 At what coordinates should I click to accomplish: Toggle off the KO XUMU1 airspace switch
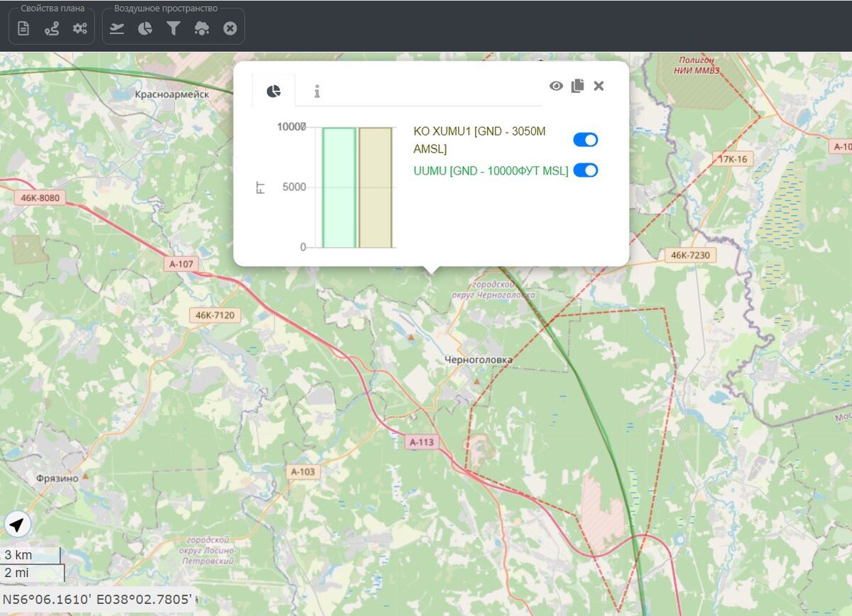click(586, 140)
